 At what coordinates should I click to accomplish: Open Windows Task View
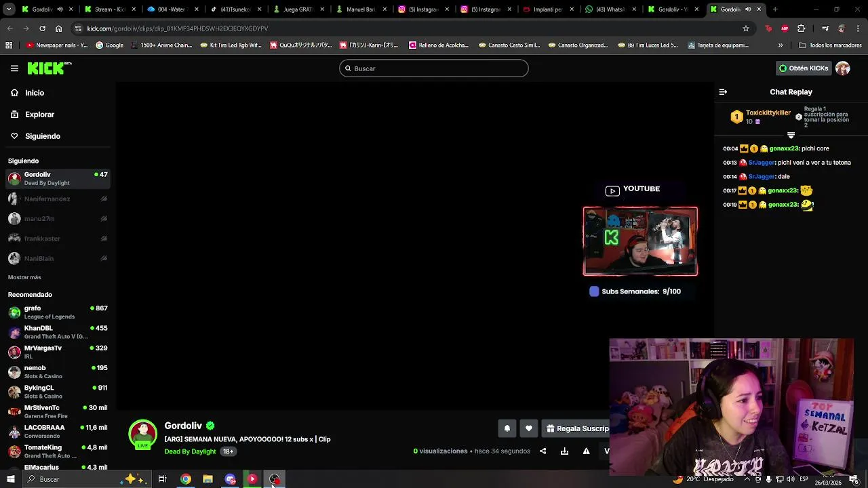click(x=163, y=479)
